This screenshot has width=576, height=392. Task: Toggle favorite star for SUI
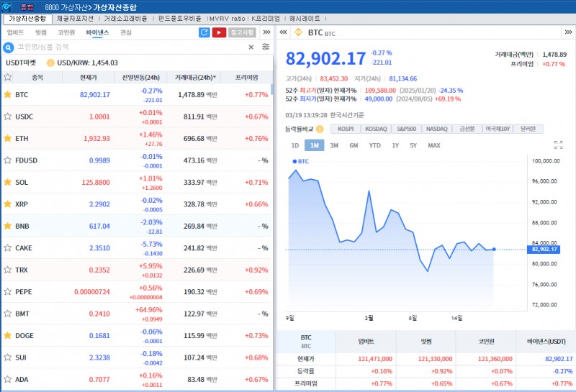point(7,357)
